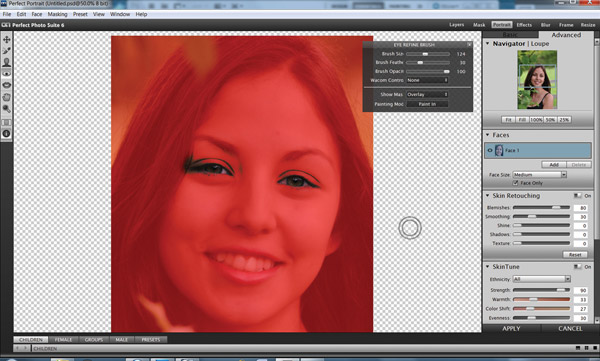The height and width of the screenshot is (361, 600).
Task: Click the two-column browser layout icon
Action: click(586, 348)
